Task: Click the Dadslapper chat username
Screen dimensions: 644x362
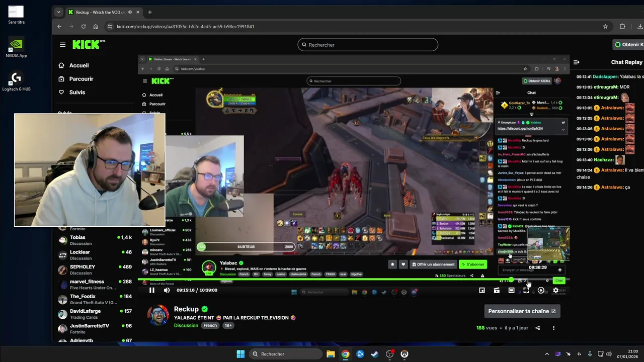Action: pyautogui.click(x=605, y=76)
